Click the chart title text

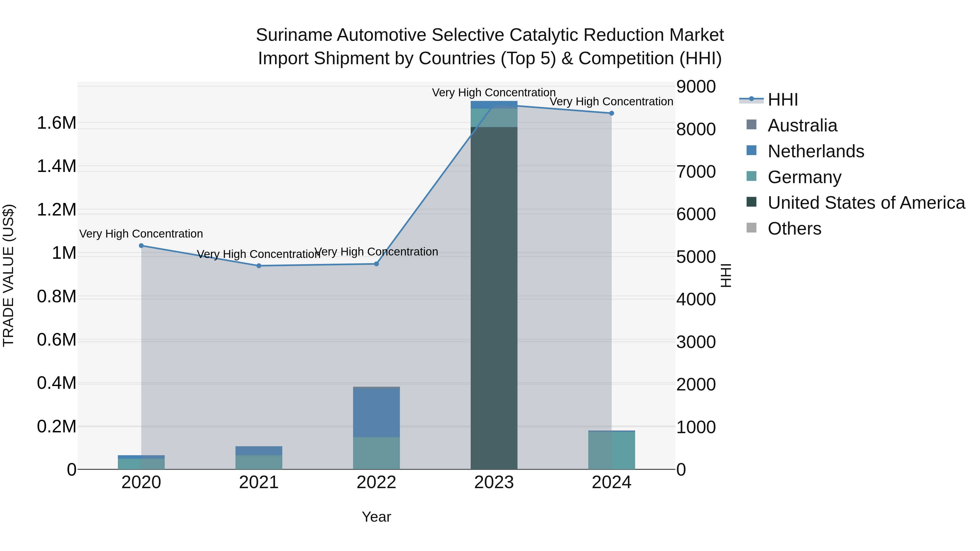[x=490, y=46]
